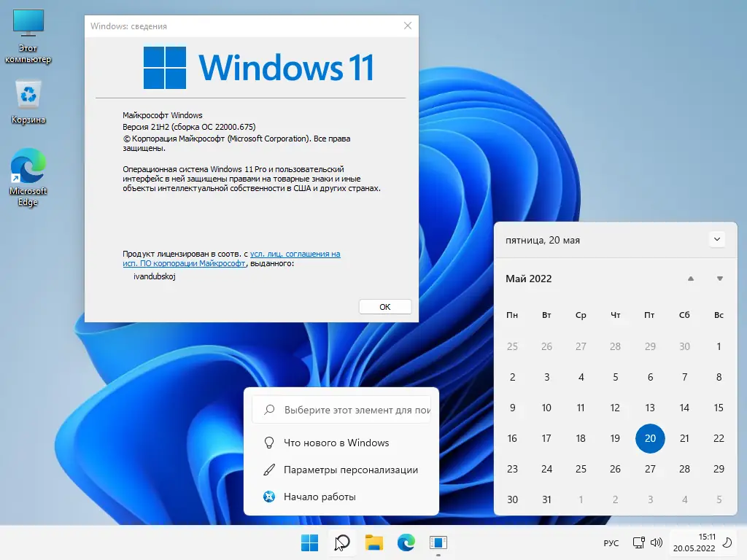The width and height of the screenshot is (747, 560).
Task: Click the search input field in popup
Action: (x=341, y=410)
